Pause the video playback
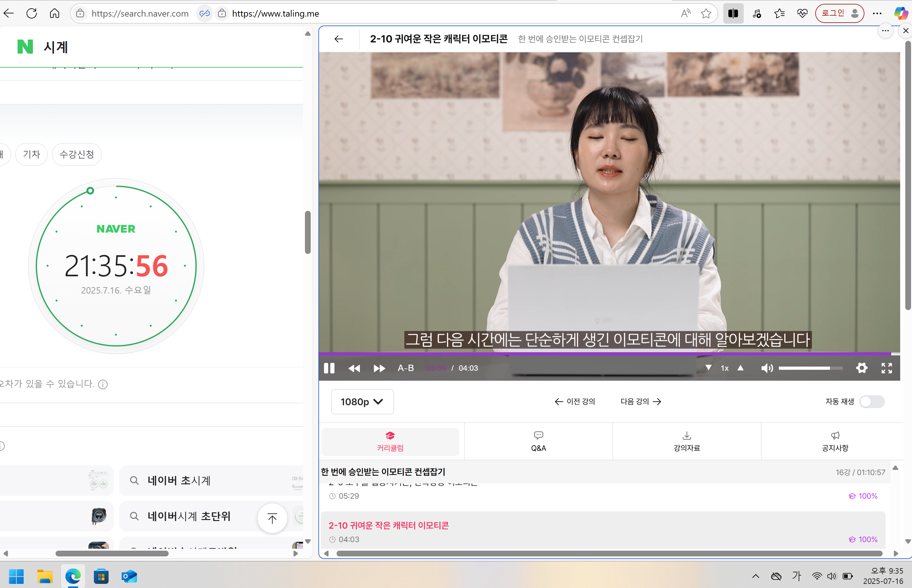Viewport: 912px width, 588px height. click(x=329, y=368)
